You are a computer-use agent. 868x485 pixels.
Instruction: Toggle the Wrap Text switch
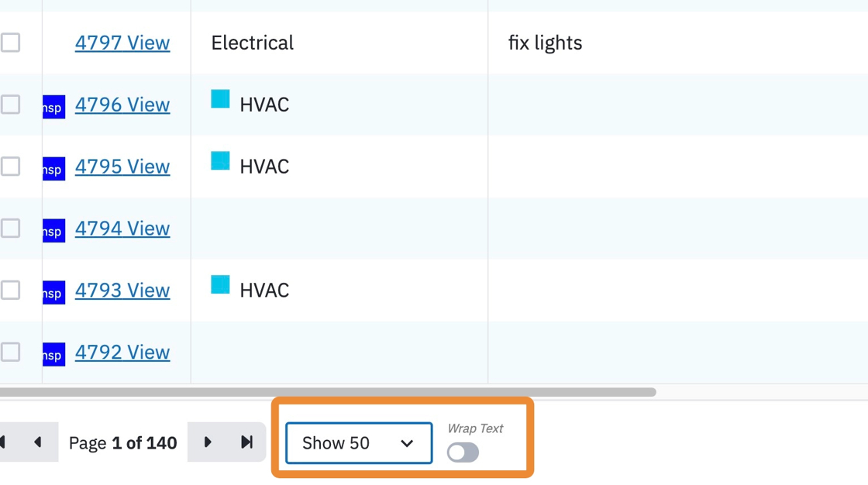(463, 452)
